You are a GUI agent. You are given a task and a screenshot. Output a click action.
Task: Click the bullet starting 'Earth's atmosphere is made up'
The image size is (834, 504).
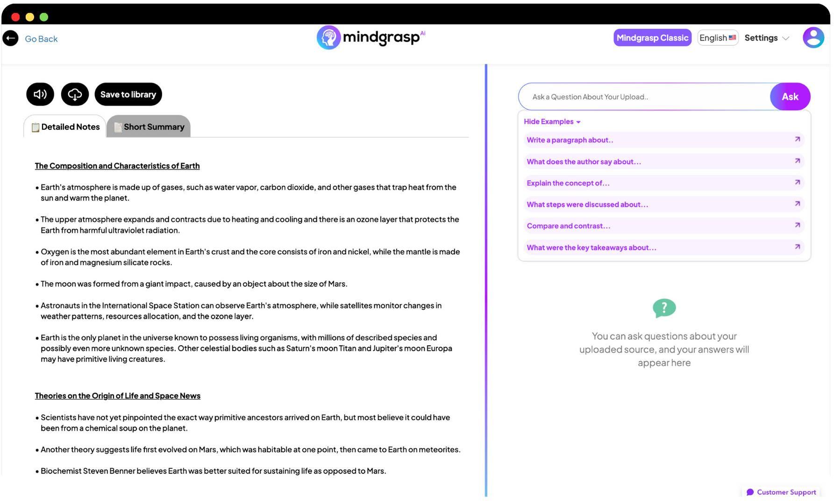[246, 192]
